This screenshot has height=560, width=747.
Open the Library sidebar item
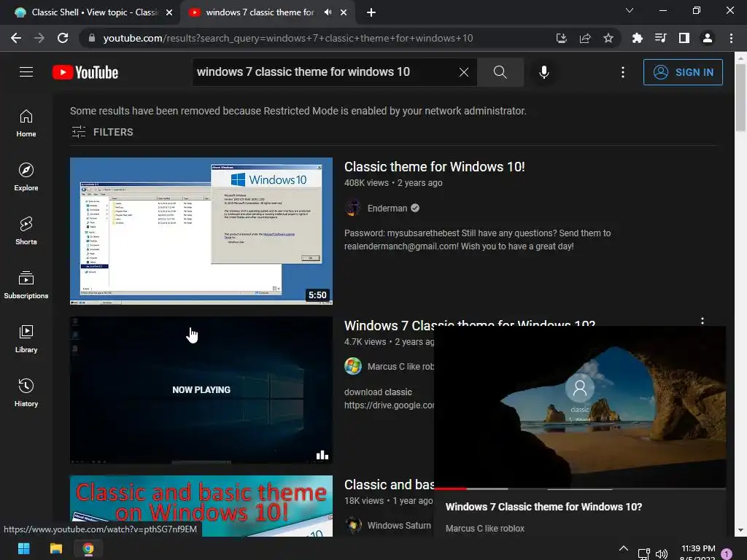point(26,338)
